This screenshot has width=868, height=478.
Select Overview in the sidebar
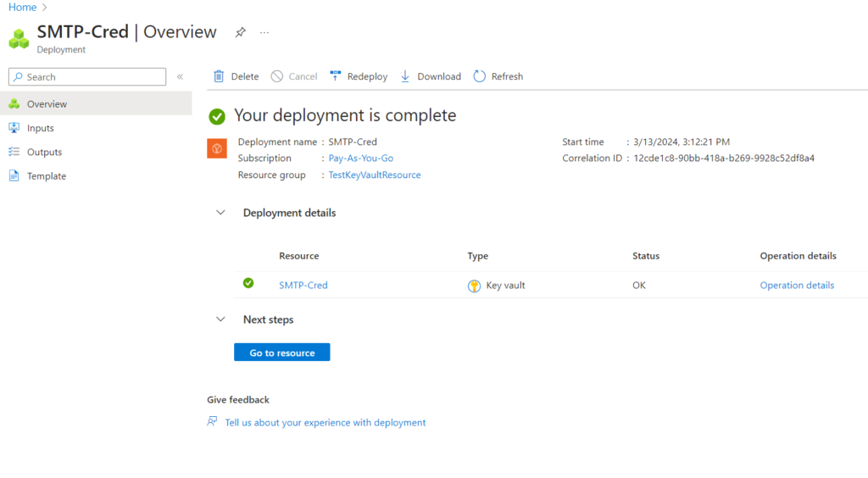pos(47,104)
